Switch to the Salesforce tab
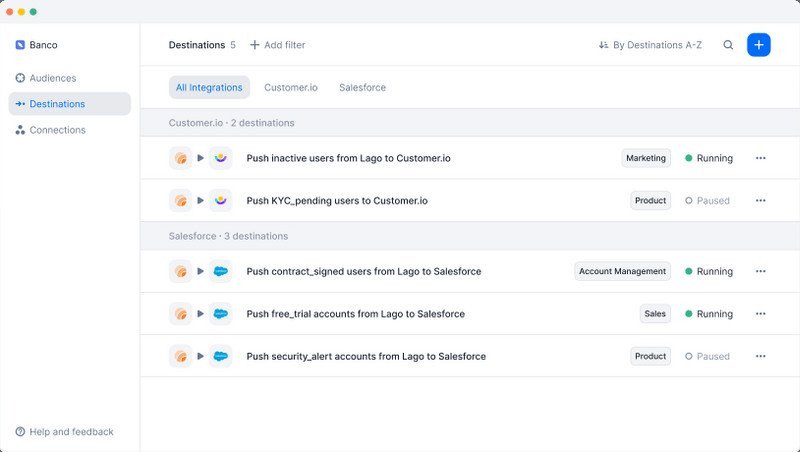Image resolution: width=800 pixels, height=452 pixels. pos(363,88)
